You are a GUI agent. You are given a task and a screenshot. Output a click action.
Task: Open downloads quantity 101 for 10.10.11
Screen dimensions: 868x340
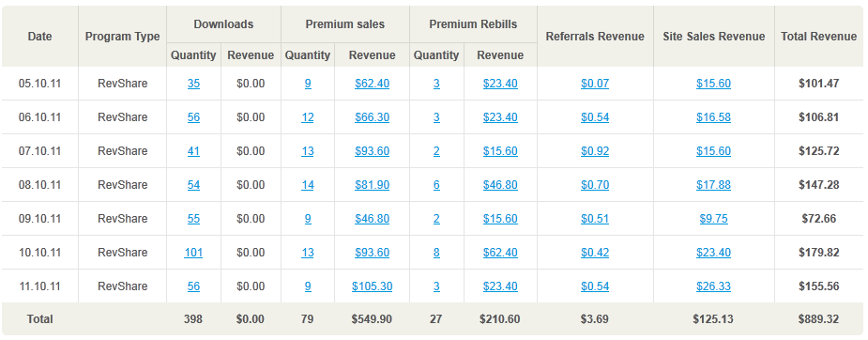point(193,253)
